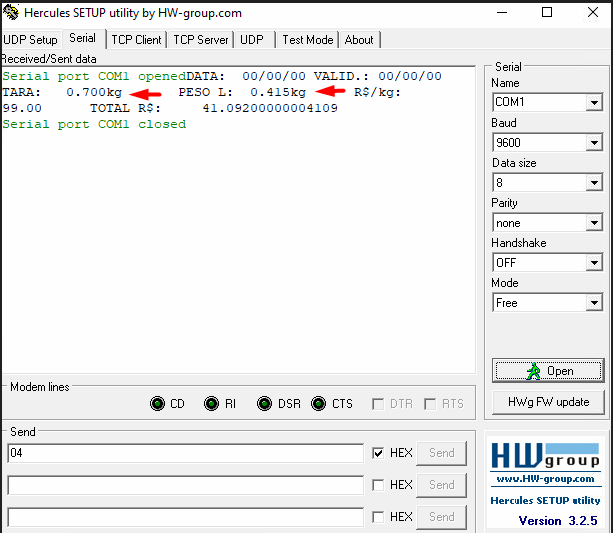Screen dimensions: 613x533
Task: Enable HEX for the second send line
Action: tap(378, 485)
